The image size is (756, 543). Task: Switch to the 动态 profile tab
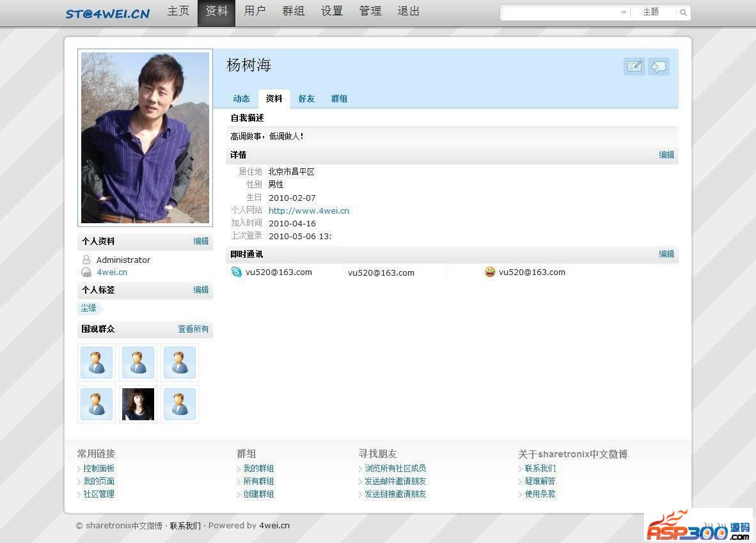tap(241, 99)
